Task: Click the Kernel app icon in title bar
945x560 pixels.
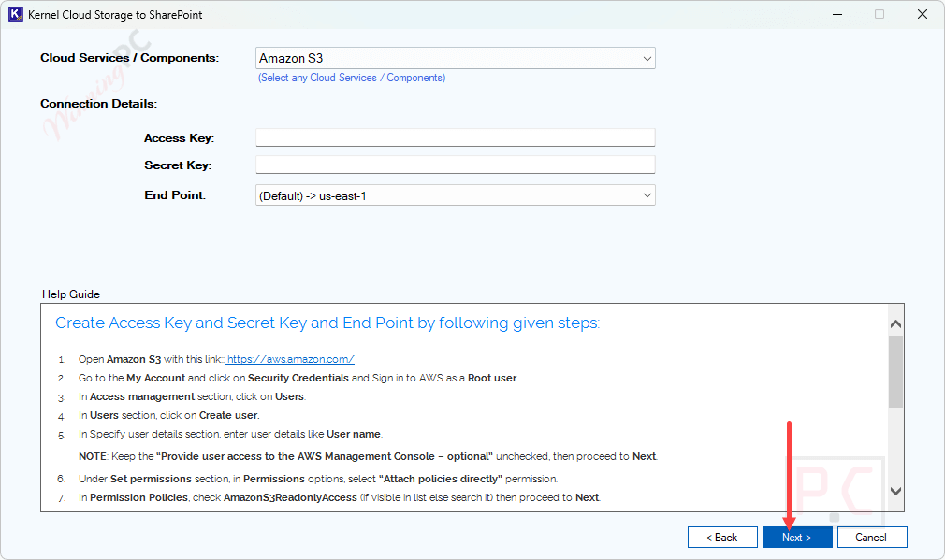Action: coord(16,14)
